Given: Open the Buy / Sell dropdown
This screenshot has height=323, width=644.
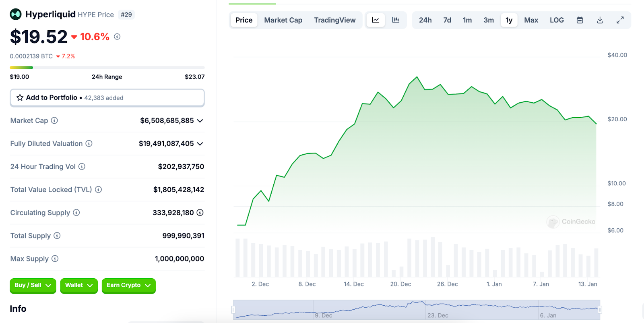Looking at the screenshot, I should [33, 286].
